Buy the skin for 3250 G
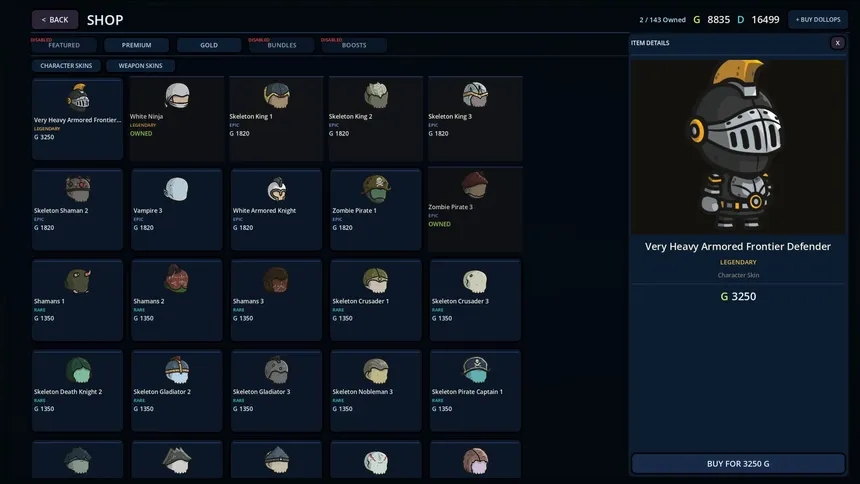Screen dimensions: 860x484 (x=738, y=464)
